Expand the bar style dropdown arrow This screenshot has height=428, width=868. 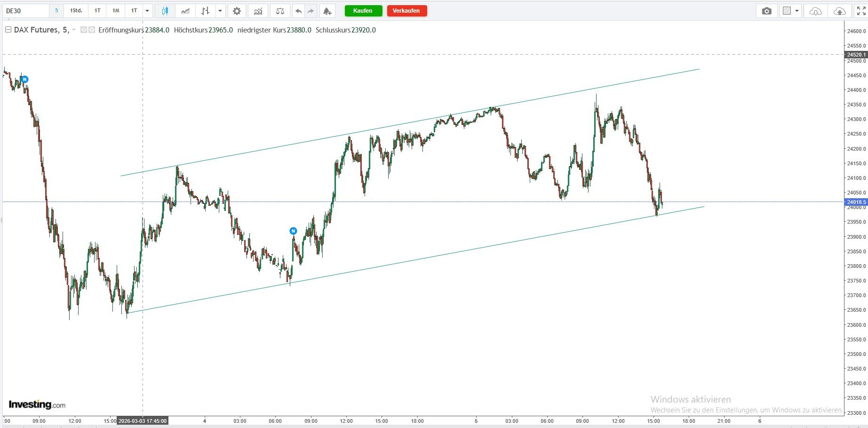(220, 11)
